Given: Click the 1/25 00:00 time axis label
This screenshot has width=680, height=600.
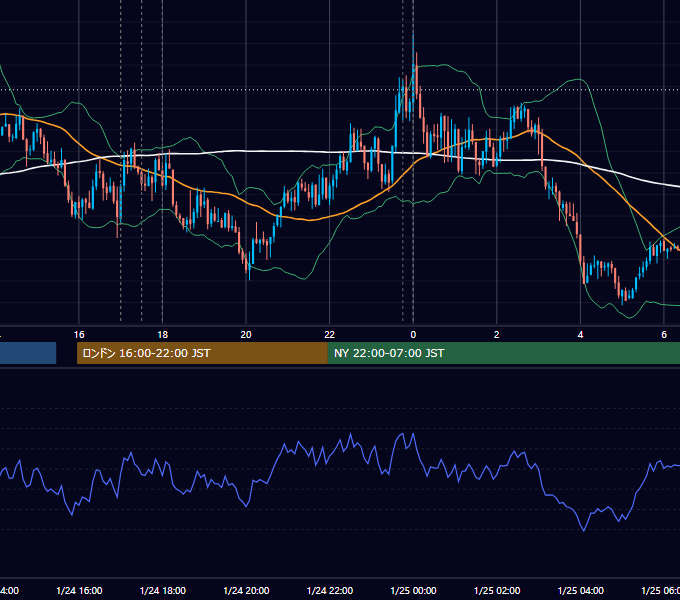Looking at the screenshot, I should 413,590.
